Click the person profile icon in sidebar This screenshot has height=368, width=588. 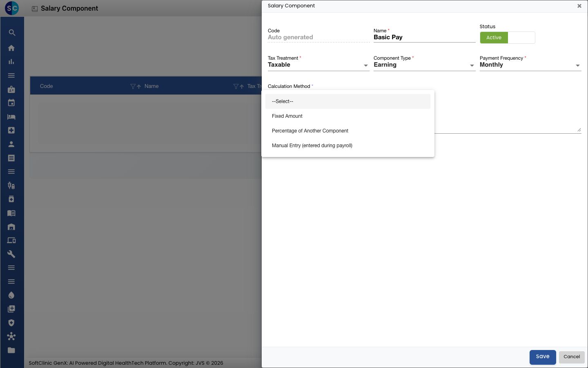coord(11,144)
